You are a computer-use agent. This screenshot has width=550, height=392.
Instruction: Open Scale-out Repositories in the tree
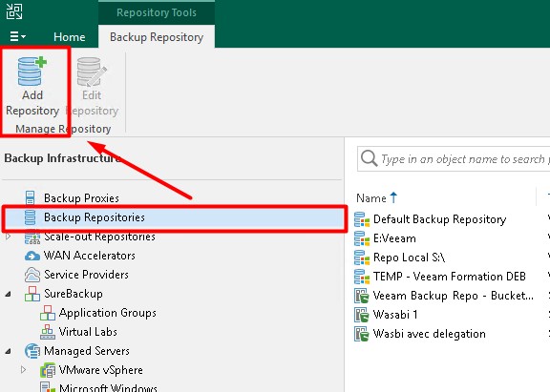point(99,237)
